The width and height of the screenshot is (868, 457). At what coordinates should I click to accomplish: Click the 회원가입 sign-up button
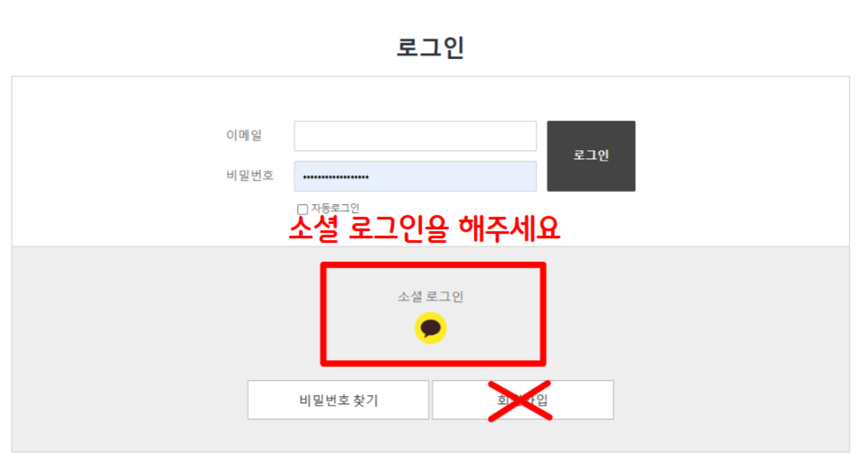[x=523, y=400]
